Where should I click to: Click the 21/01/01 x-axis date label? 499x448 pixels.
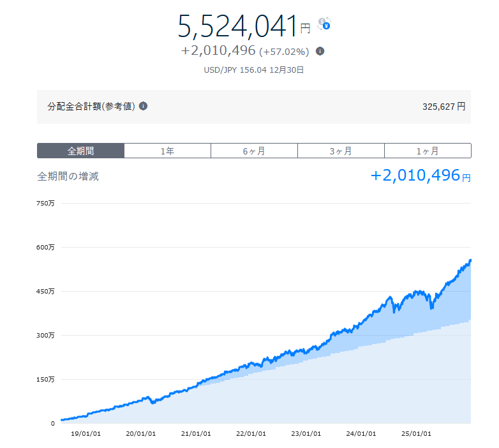195,433
